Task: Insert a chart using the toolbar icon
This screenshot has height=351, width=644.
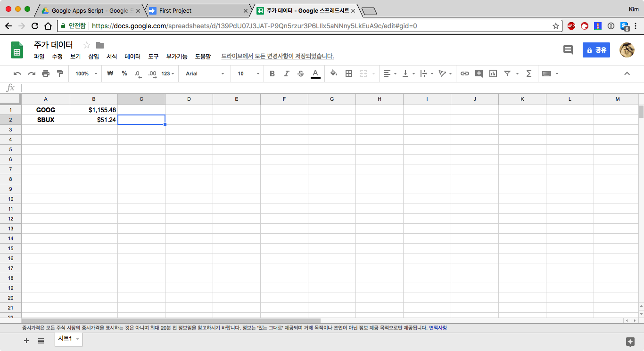Action: pos(493,73)
